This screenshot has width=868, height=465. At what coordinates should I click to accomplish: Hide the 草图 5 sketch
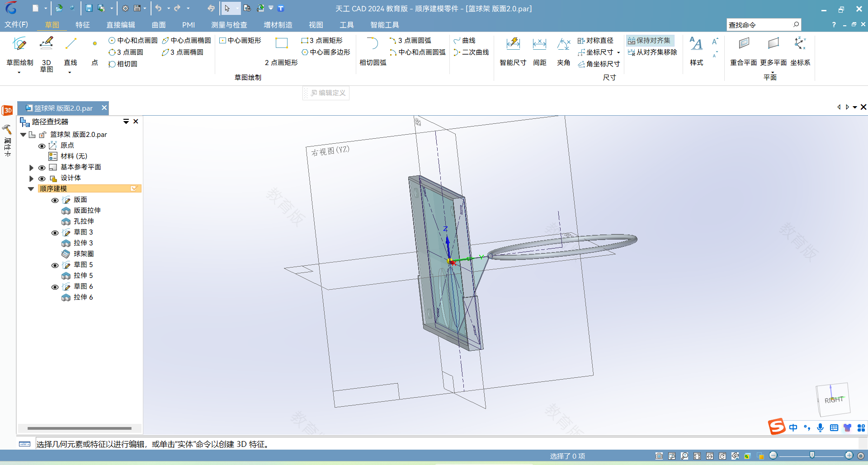55,265
